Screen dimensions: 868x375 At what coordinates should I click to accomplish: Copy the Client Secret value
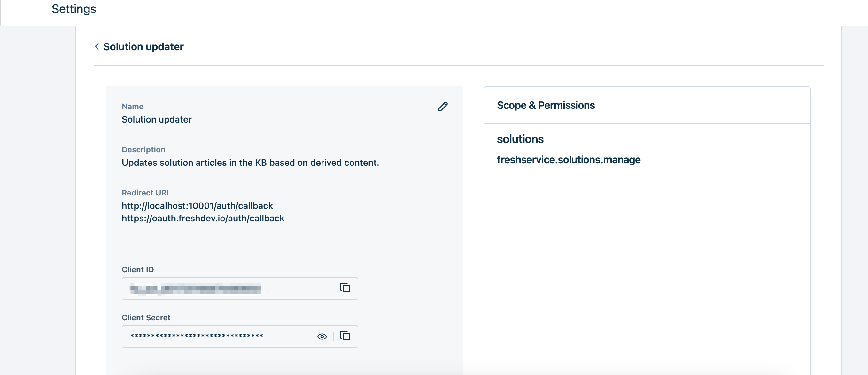345,336
